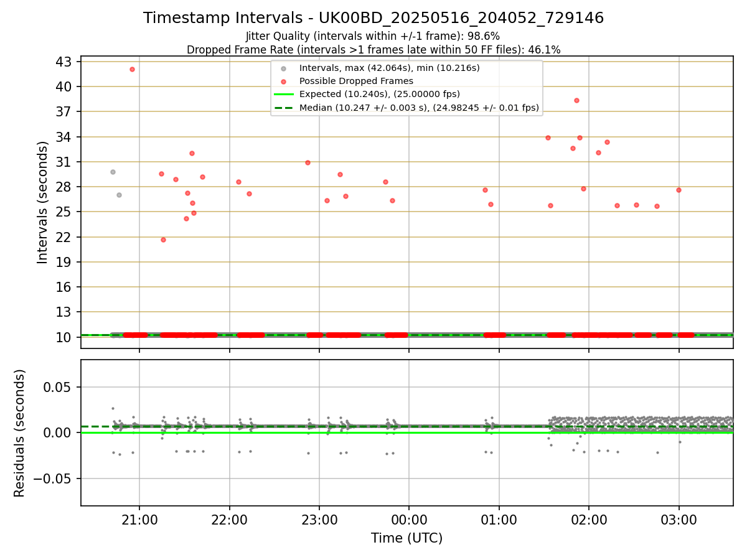
Task: Click the upper gray interval point near 30 seconds
Action: coord(113,172)
